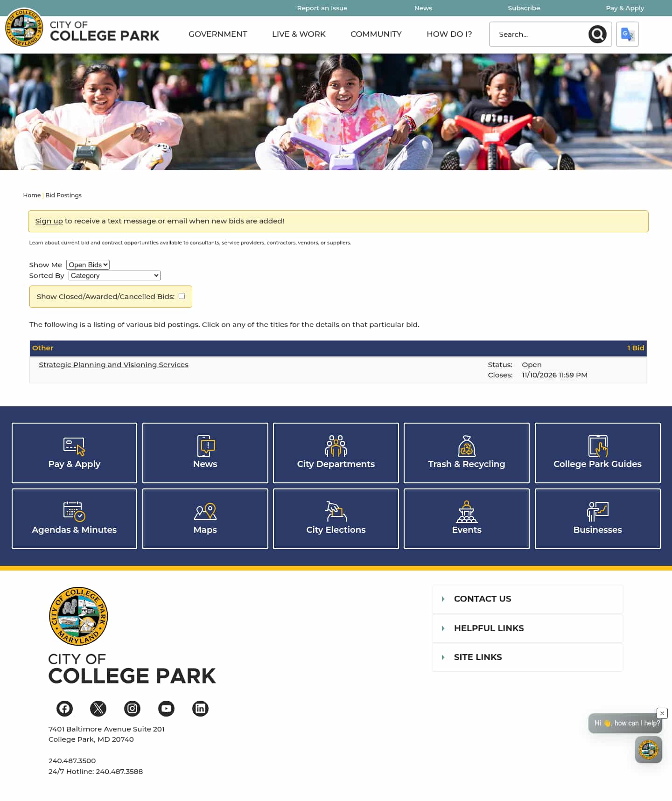Open the Agendas & Minutes tile
672x801 pixels.
[x=74, y=518]
